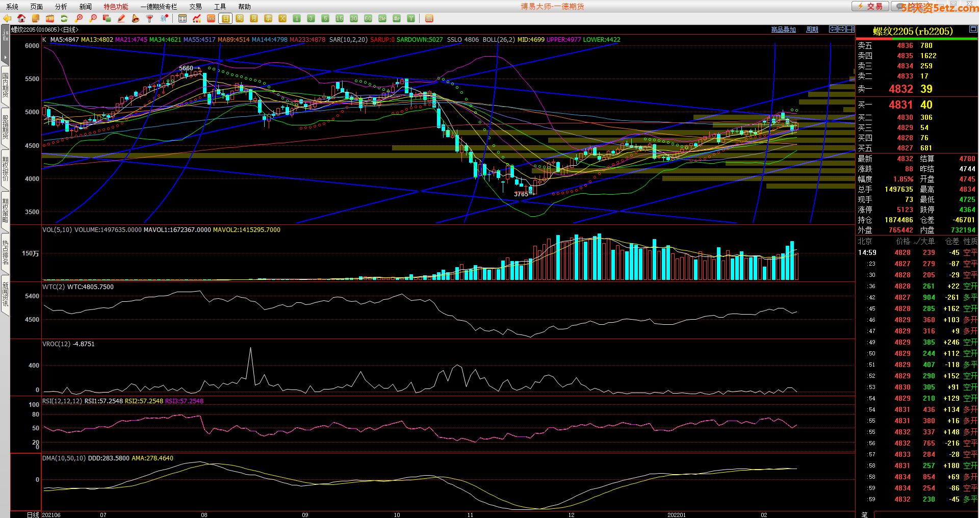
Task: Click the back arrow toolbar icon
Action: 7,18
